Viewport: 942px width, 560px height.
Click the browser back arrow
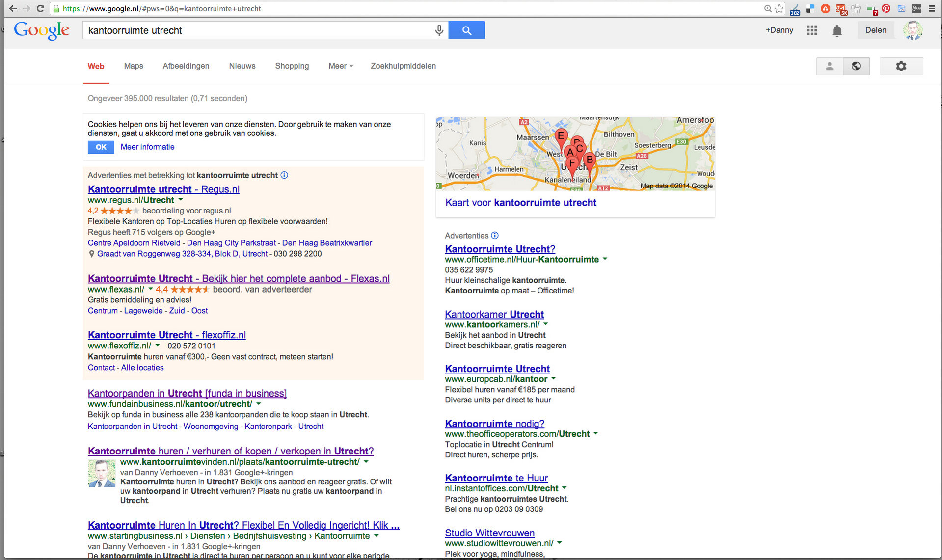[13, 8]
